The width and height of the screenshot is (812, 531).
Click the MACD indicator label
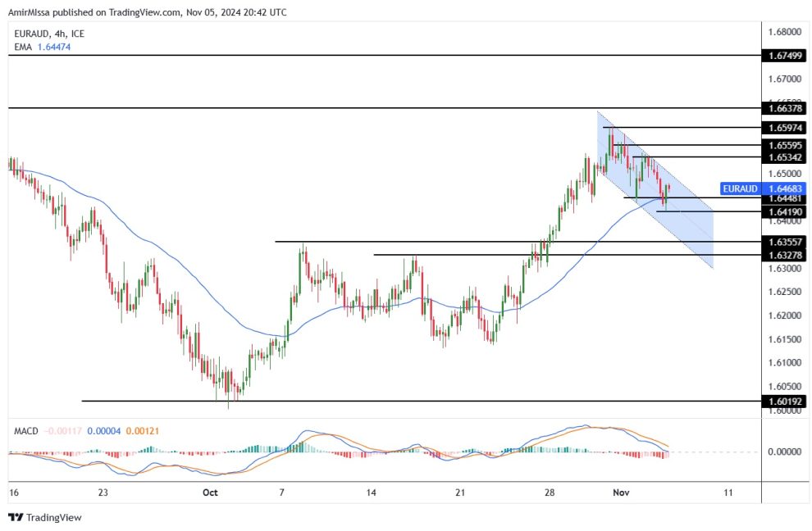click(26, 430)
